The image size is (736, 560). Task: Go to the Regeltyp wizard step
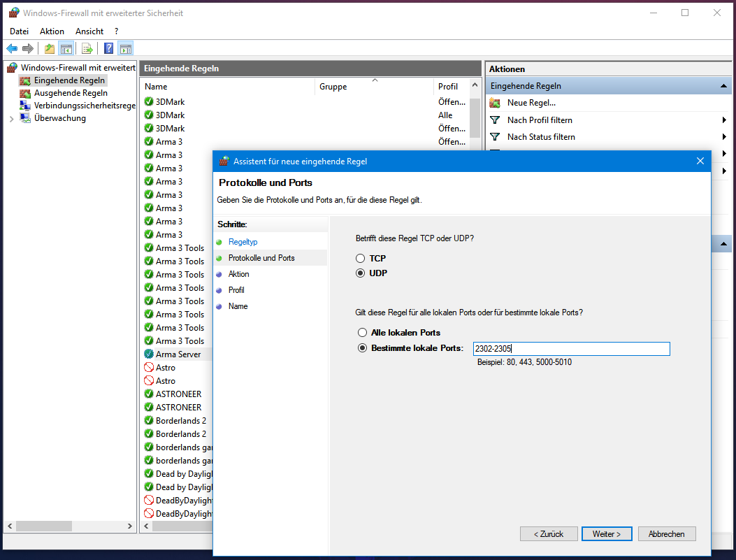click(x=243, y=242)
